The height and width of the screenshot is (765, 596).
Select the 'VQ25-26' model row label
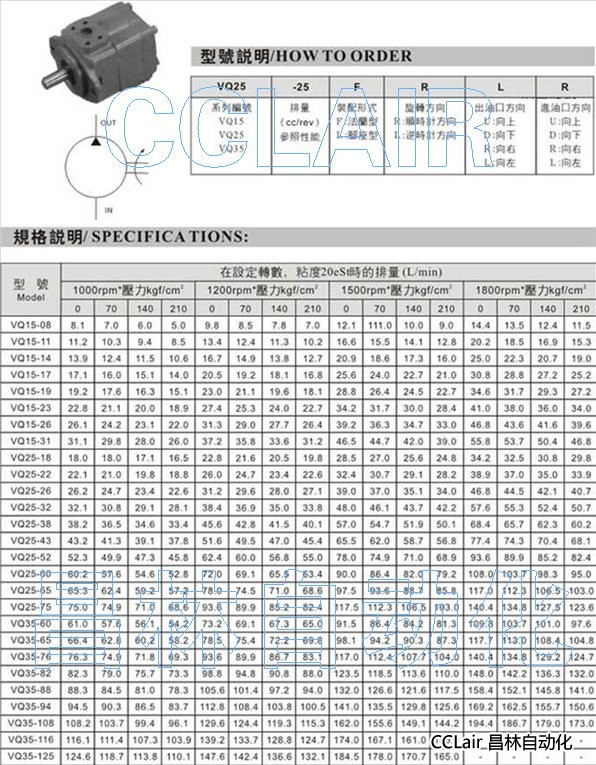pyautogui.click(x=31, y=491)
